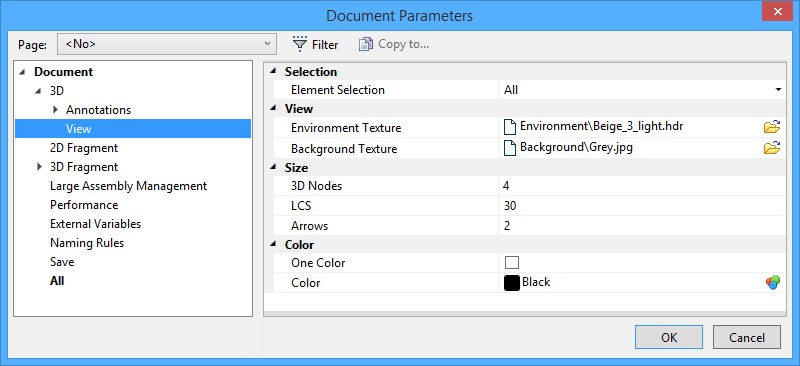
Task: Collapse the Size section
Action: (x=273, y=167)
